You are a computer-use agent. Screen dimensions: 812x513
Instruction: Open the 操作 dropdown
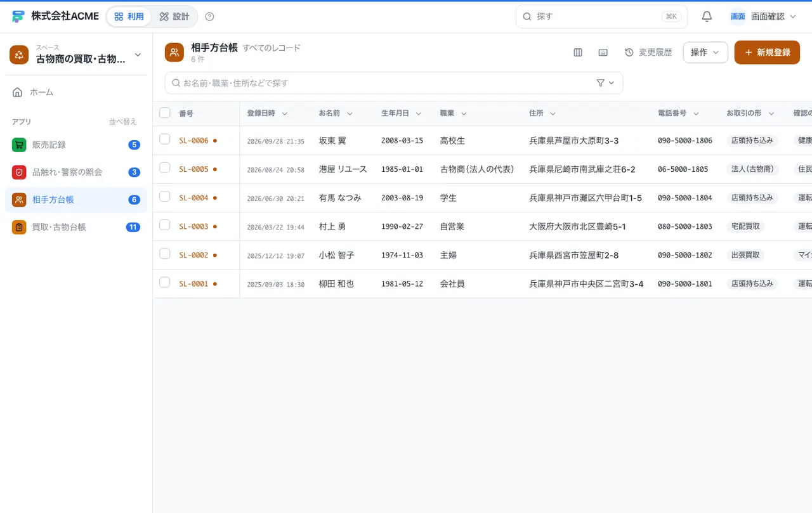(705, 53)
